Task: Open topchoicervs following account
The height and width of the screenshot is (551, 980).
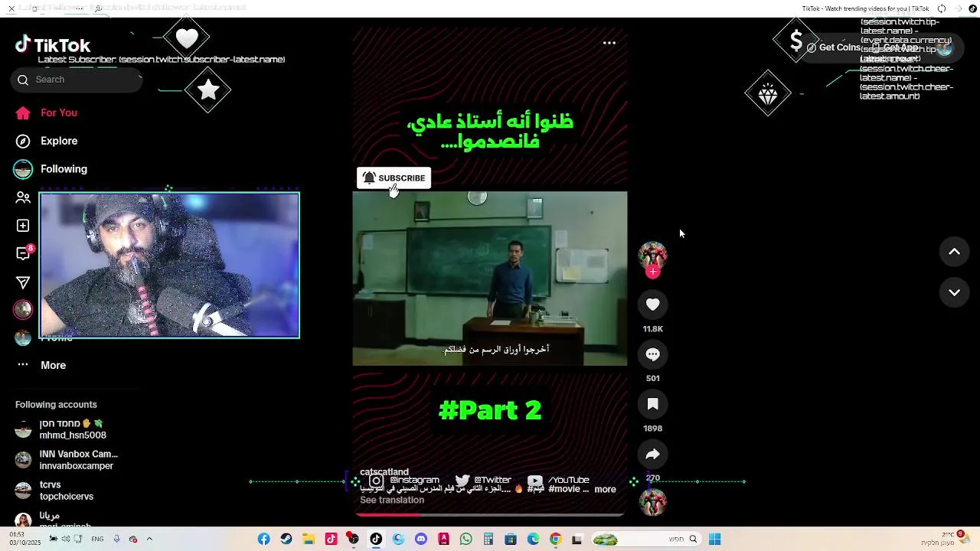Action: pos(54,491)
